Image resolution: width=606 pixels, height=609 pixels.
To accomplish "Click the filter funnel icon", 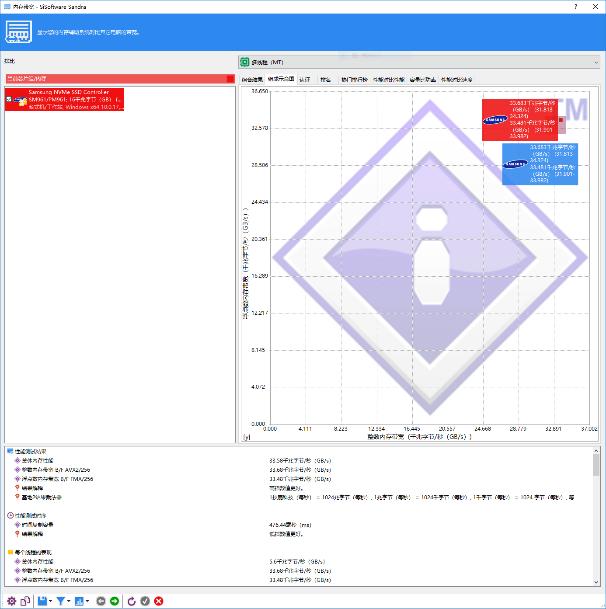I will (61, 600).
